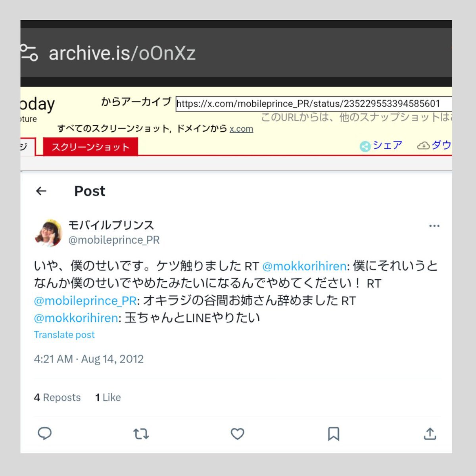
Task: Toggle the heart Like icon
Action: 237,434
